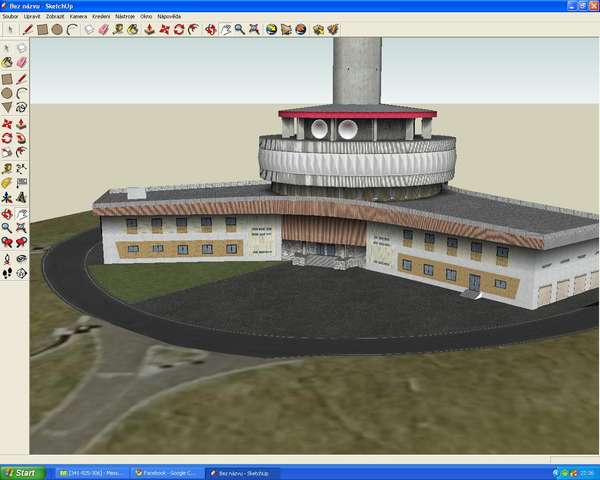Select the Protractor tool
Screen dimensions: 600x480
pyautogui.click(x=7, y=183)
